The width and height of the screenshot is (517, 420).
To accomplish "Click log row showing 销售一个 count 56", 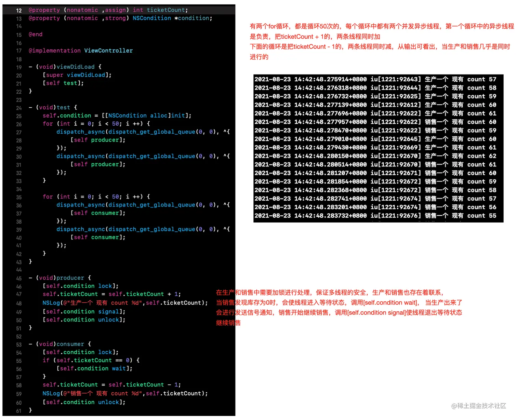I will click(375, 207).
